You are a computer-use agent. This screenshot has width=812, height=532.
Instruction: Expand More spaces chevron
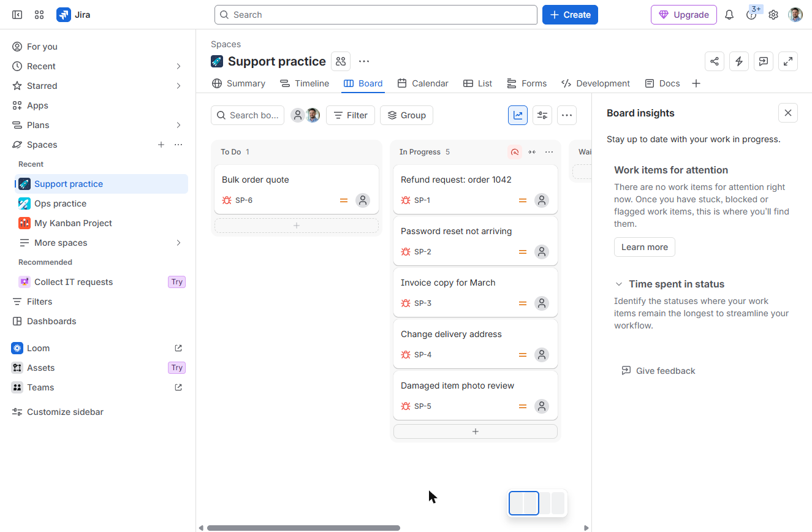click(178, 243)
